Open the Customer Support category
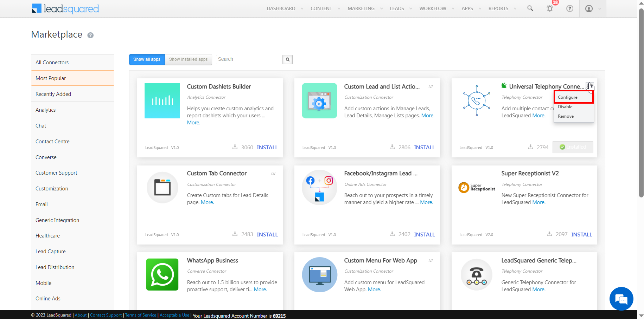Viewport: 644px width, 319px height. (x=72, y=173)
